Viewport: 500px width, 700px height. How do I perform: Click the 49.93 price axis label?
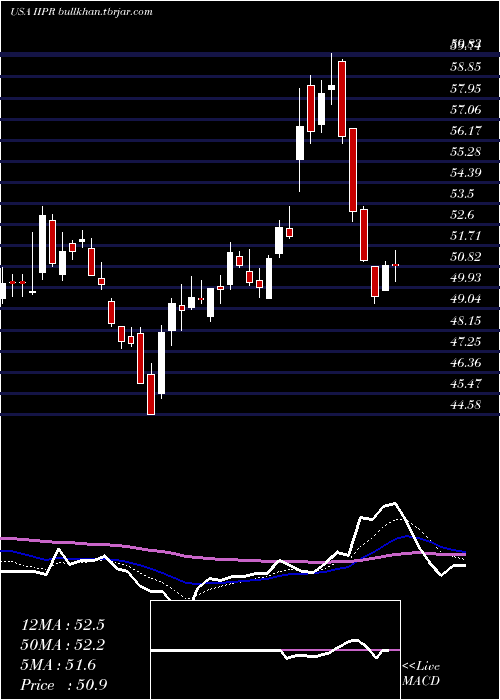tap(466, 277)
